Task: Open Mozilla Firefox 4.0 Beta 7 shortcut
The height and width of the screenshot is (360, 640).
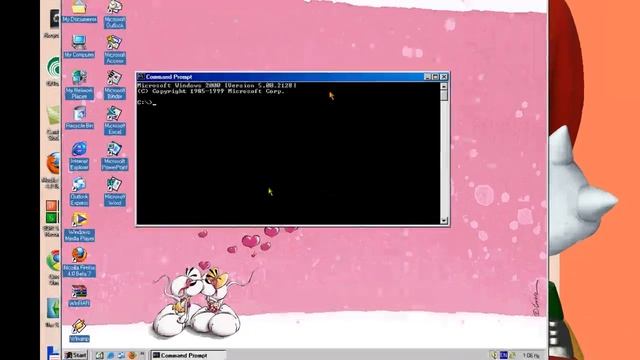Action: pyautogui.click(x=79, y=262)
